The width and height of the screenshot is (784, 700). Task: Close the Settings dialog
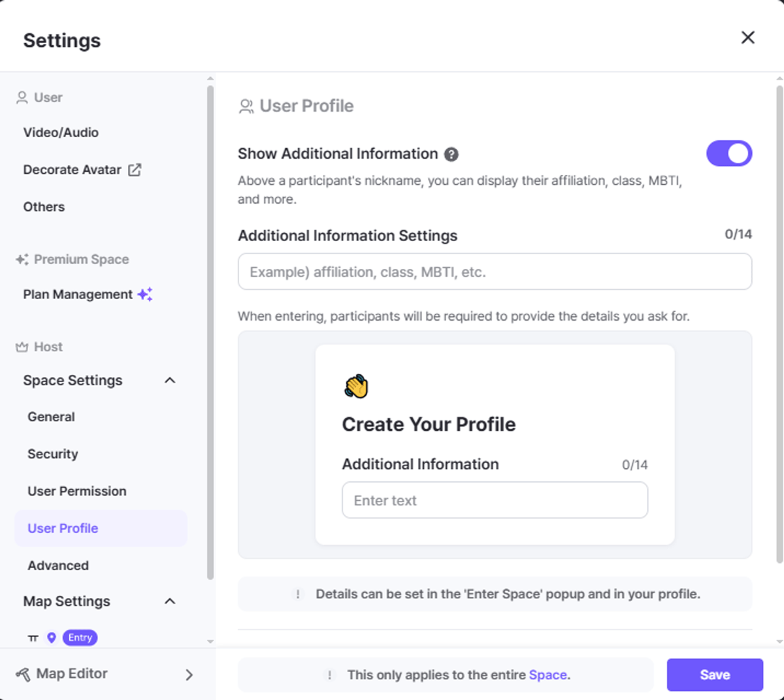747,38
